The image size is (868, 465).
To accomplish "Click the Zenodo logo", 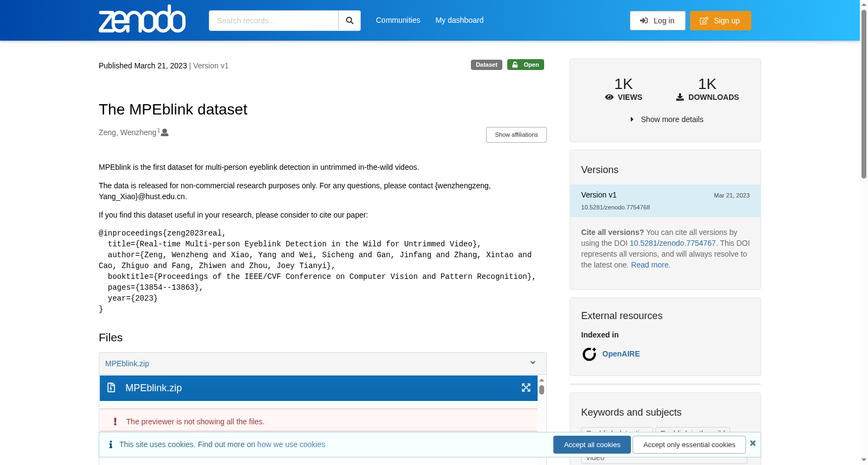I will coord(142,19).
